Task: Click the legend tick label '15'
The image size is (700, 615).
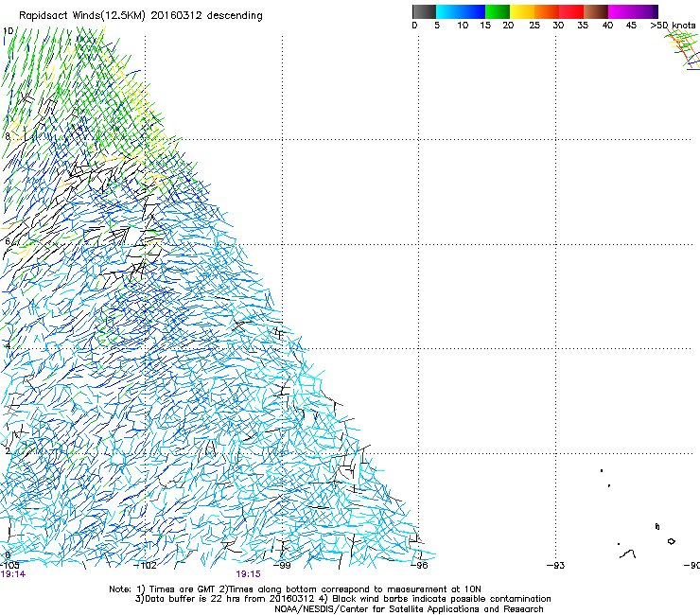Action: tap(485, 26)
